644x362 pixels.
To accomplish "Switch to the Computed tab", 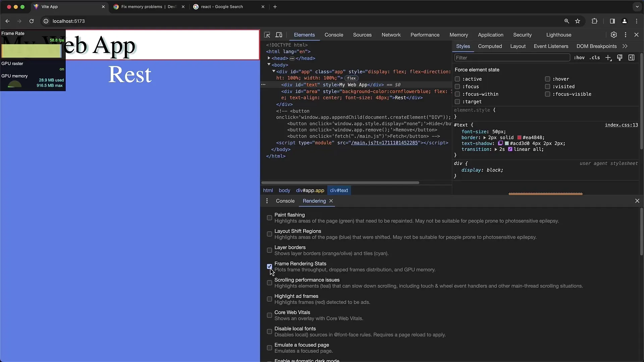I will [490, 46].
